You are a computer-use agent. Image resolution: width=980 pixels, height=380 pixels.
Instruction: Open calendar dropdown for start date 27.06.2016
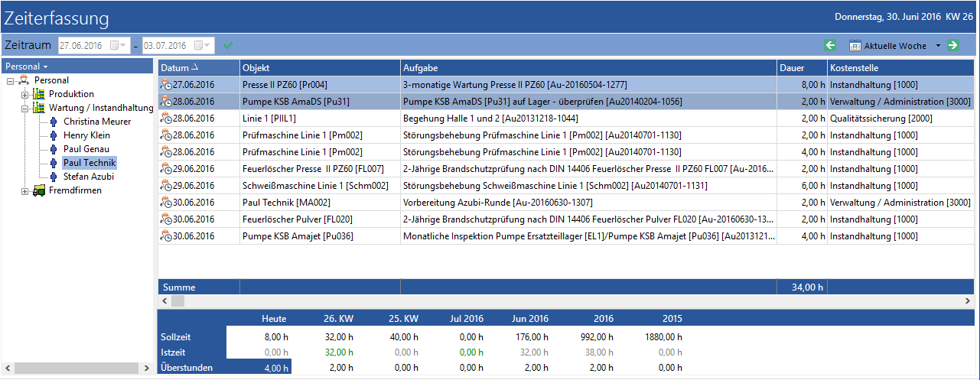pyautogui.click(x=119, y=46)
